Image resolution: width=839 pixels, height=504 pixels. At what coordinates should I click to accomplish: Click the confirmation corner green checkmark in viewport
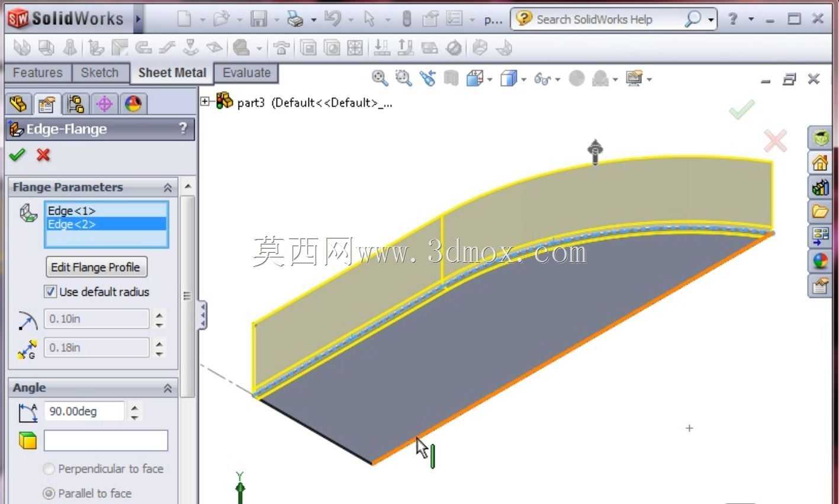742,109
